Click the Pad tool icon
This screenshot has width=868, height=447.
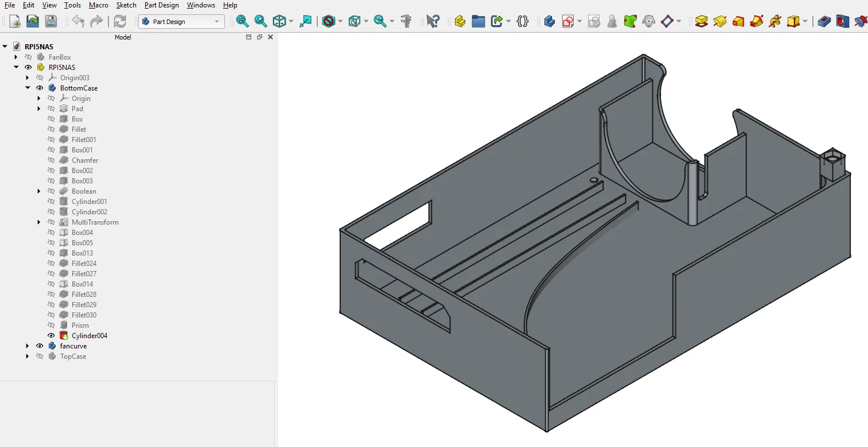pos(701,21)
